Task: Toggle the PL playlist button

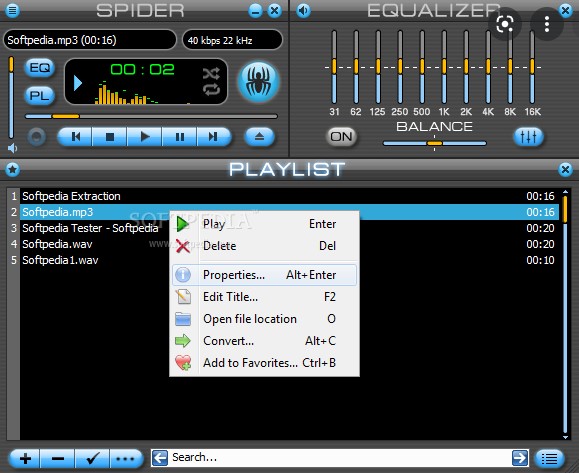Action: 40,96
